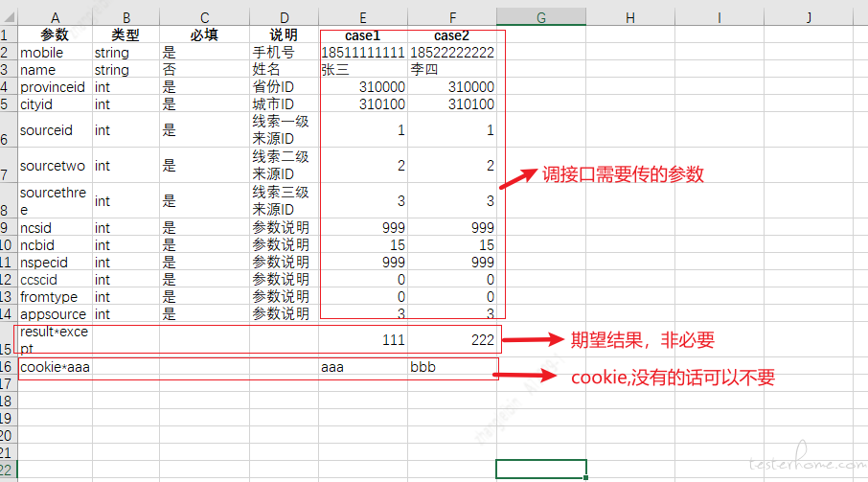Select the 'cityid' cell
Viewport: 868px width, 482px height.
point(55,104)
